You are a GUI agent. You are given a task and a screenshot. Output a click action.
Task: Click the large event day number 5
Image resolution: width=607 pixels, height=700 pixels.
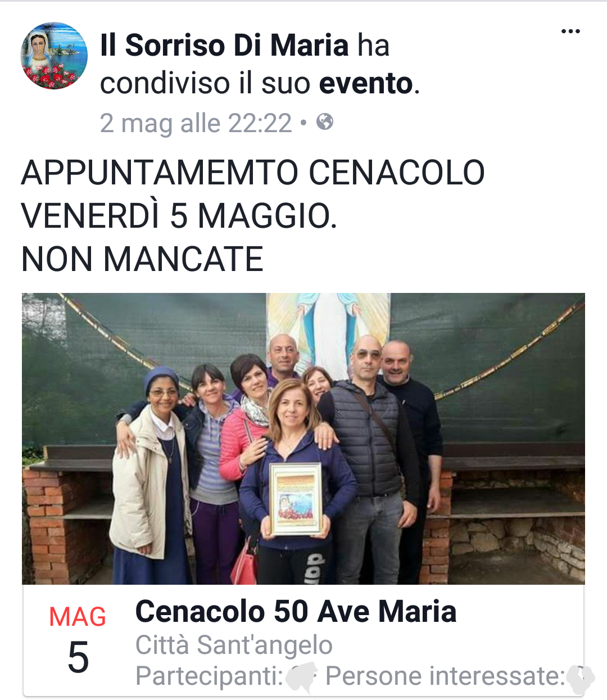[x=78, y=657]
